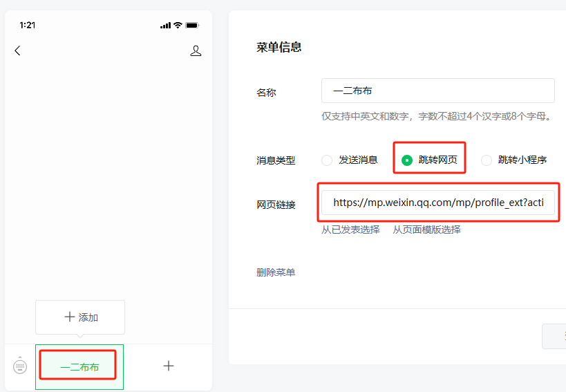Viewport: 566px width, 392px height.
Task: Click the cellular signal bars icon
Action: [x=165, y=25]
